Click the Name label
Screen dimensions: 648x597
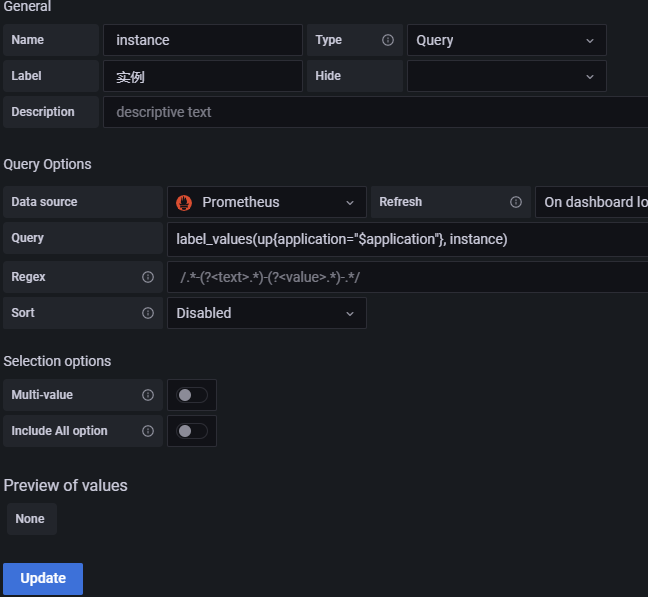coord(28,40)
